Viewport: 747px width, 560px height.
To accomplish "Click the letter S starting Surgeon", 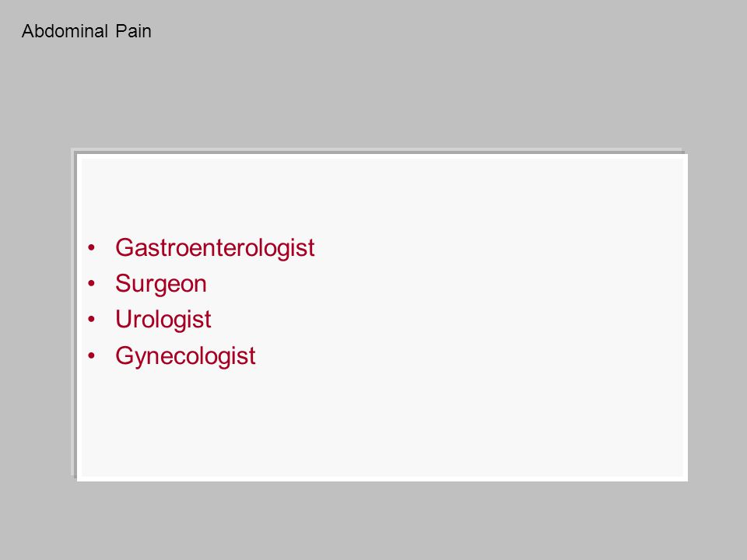I will [x=123, y=283].
